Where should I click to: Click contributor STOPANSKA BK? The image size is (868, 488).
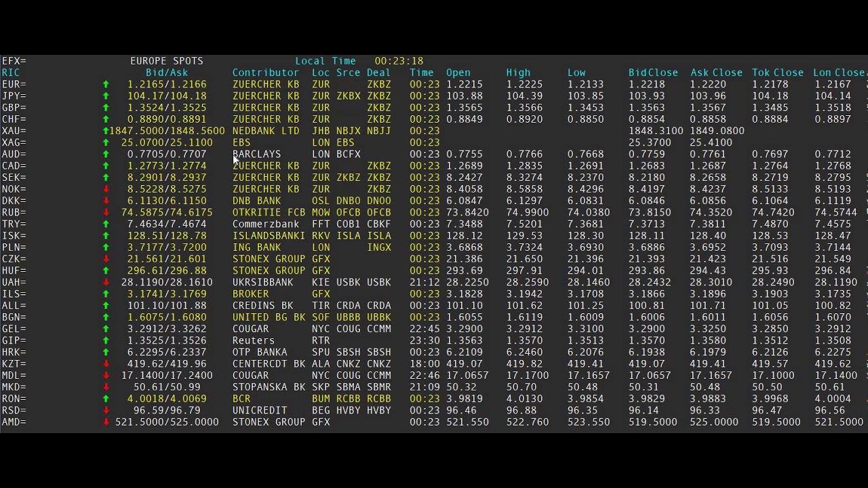point(269,387)
